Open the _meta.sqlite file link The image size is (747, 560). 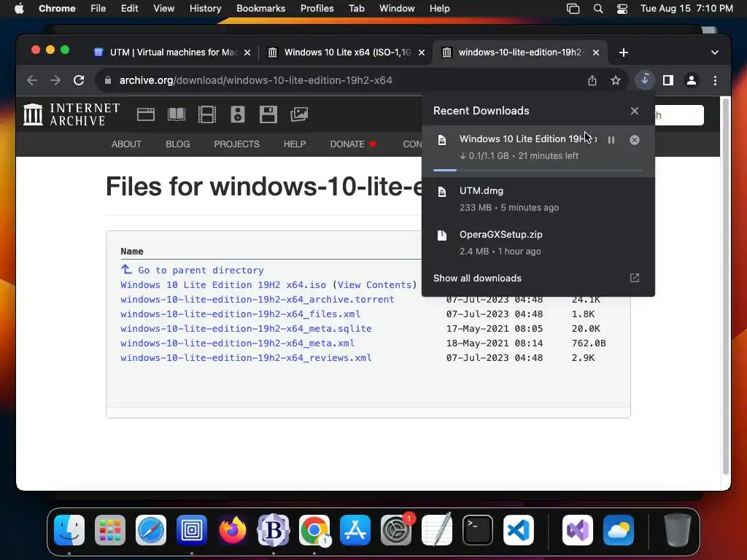coord(246,329)
